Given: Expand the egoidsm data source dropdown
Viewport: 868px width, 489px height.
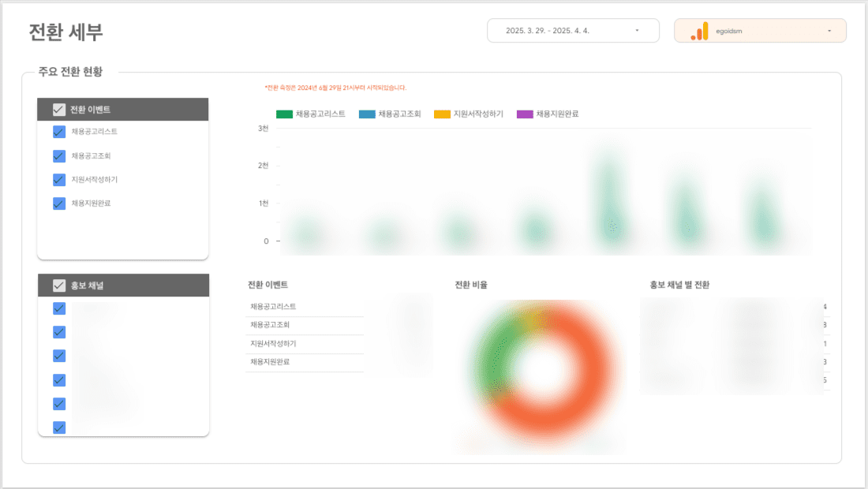Looking at the screenshot, I should [x=829, y=31].
